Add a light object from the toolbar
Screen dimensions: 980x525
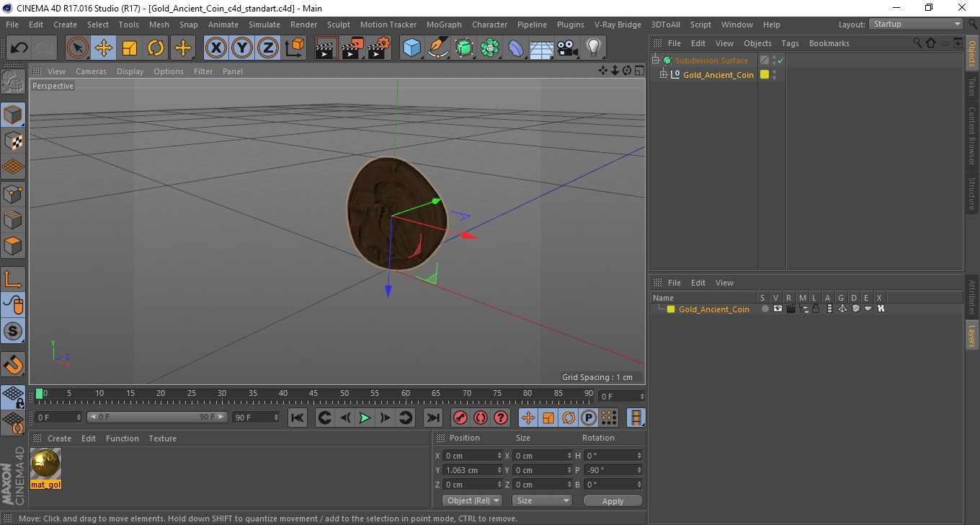[x=593, y=48]
